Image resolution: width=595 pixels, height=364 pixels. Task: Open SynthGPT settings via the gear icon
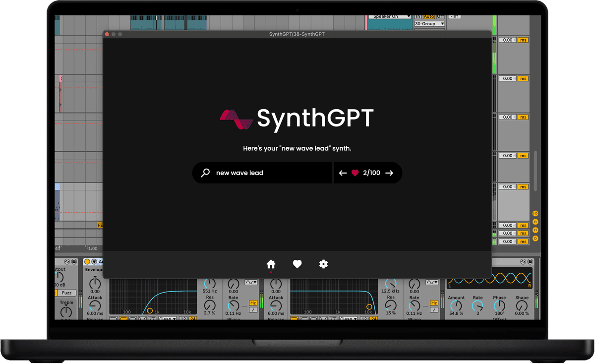point(323,264)
